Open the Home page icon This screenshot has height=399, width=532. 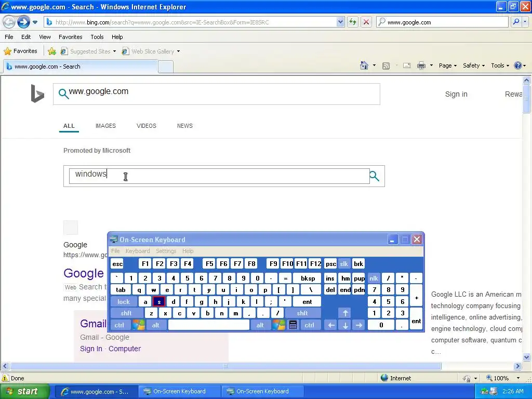[364, 65]
